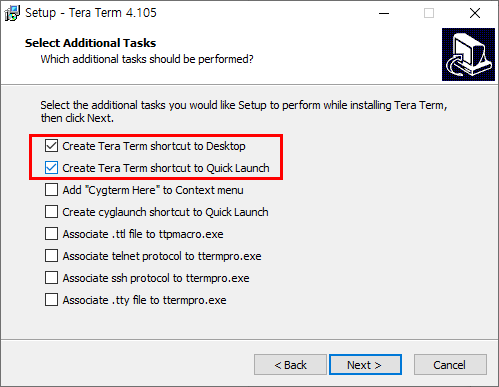Click the Setup installer icon in title bar
Screen dimensions: 499x387
tap(12, 13)
